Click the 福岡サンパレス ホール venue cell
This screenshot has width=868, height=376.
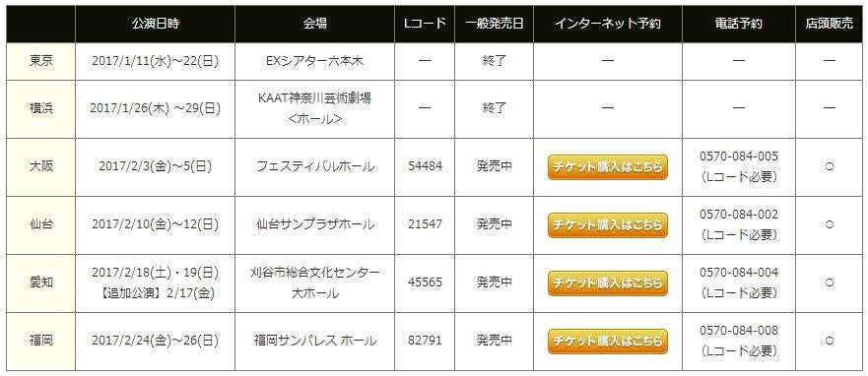315,341
